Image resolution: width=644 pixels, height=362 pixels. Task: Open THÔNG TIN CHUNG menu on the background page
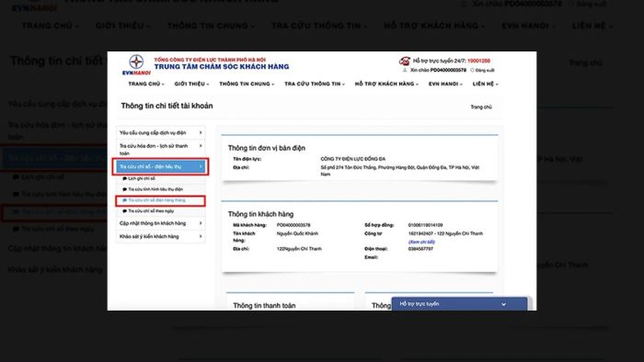[211, 26]
